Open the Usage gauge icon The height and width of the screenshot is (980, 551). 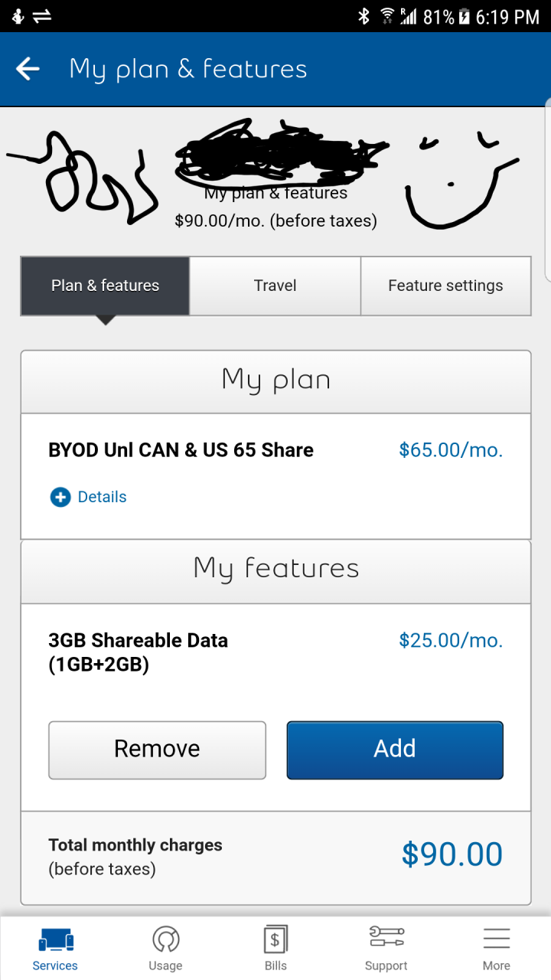click(x=165, y=939)
